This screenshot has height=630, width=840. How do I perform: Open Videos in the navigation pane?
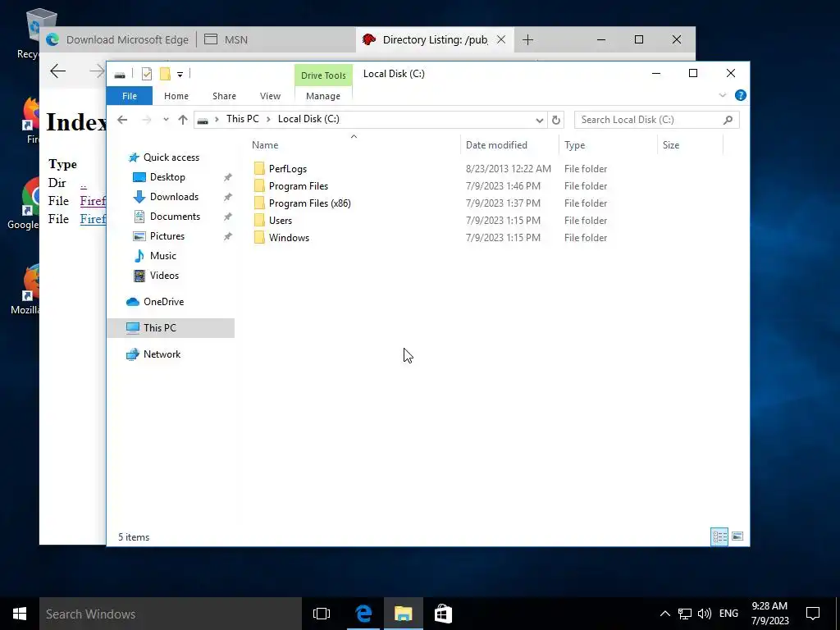coord(164,276)
